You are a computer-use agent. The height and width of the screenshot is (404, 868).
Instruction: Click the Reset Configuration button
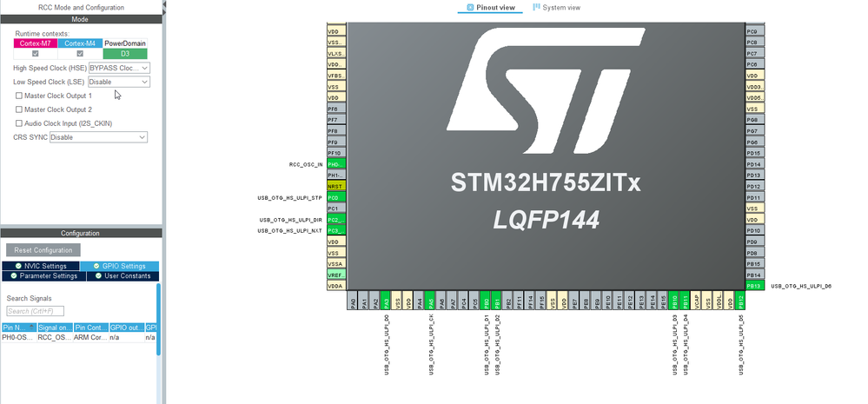[x=43, y=250]
